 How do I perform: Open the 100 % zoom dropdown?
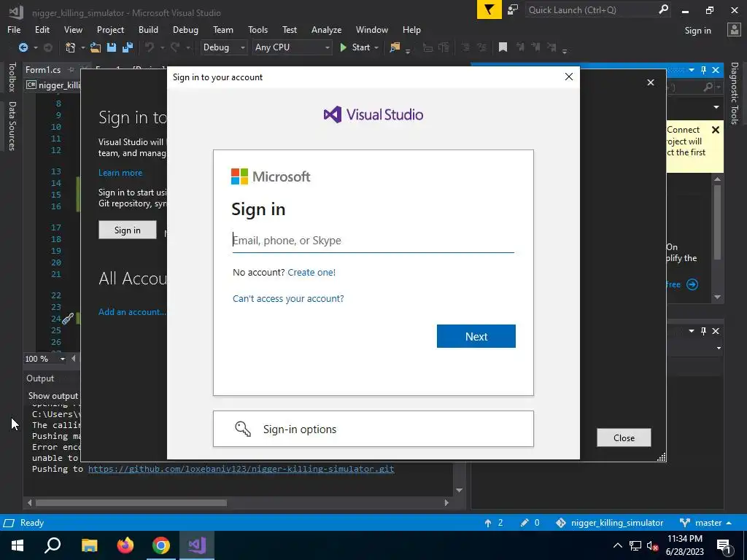[x=63, y=359]
